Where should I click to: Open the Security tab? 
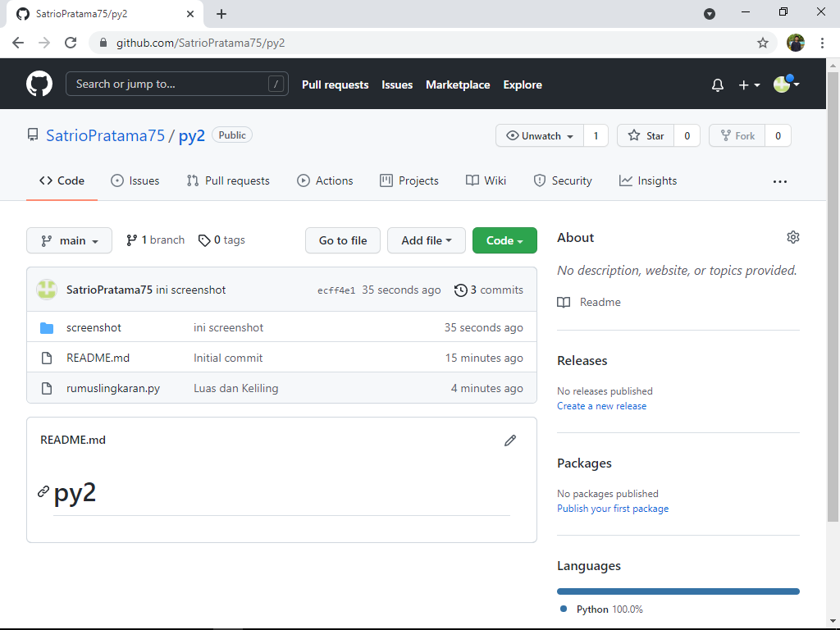click(563, 181)
